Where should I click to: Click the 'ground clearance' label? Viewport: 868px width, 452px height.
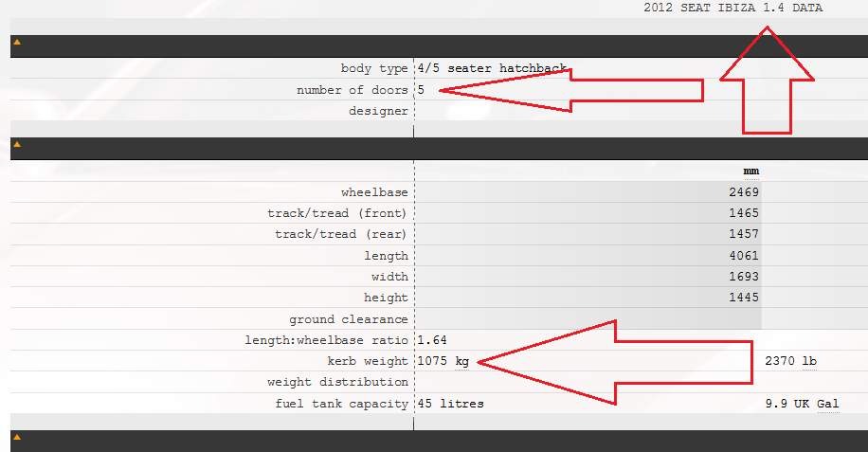tap(348, 319)
